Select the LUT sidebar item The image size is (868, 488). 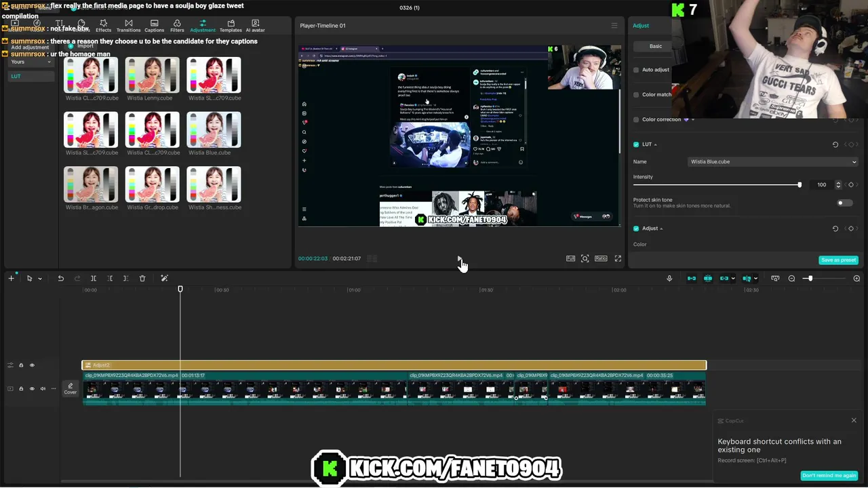coord(31,76)
